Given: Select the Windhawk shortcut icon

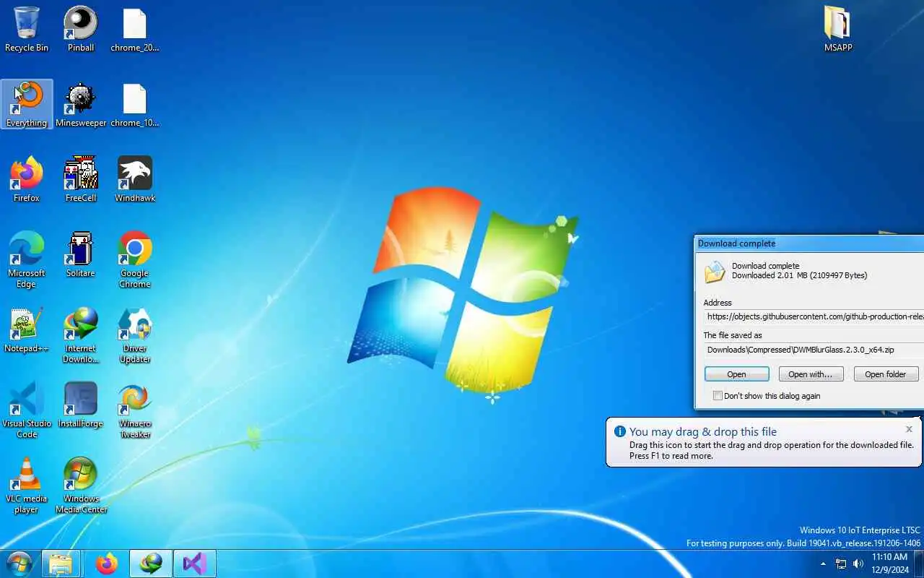Looking at the screenshot, I should point(135,179).
